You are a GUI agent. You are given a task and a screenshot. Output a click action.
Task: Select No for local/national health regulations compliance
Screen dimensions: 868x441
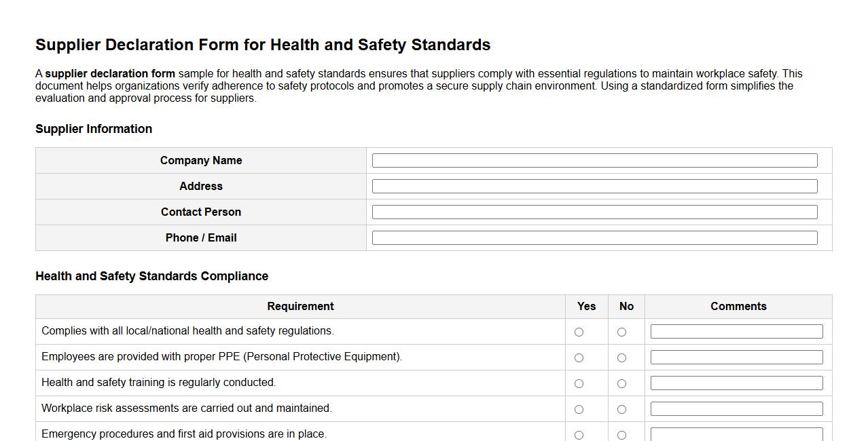621,332
